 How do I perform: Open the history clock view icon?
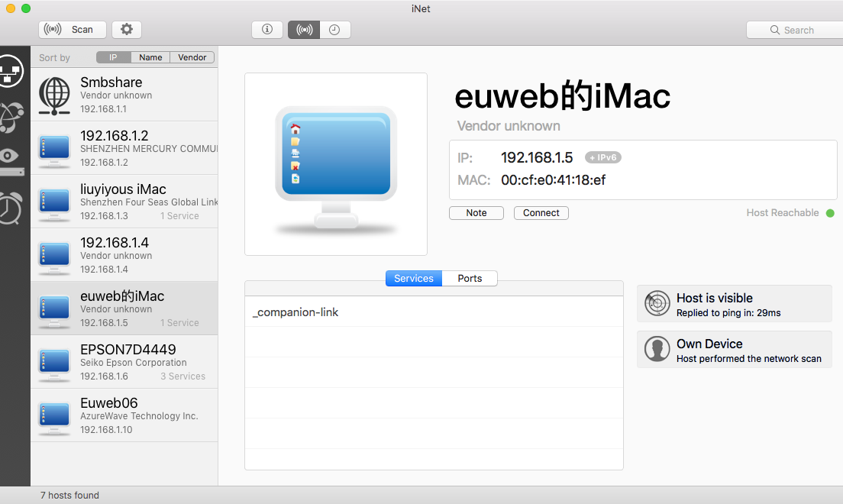[335, 30]
